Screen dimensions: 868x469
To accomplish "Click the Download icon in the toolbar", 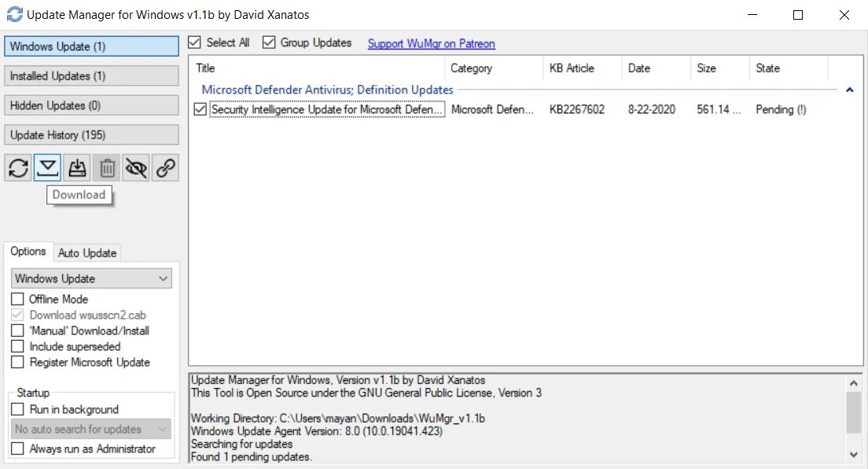I will pyautogui.click(x=47, y=168).
